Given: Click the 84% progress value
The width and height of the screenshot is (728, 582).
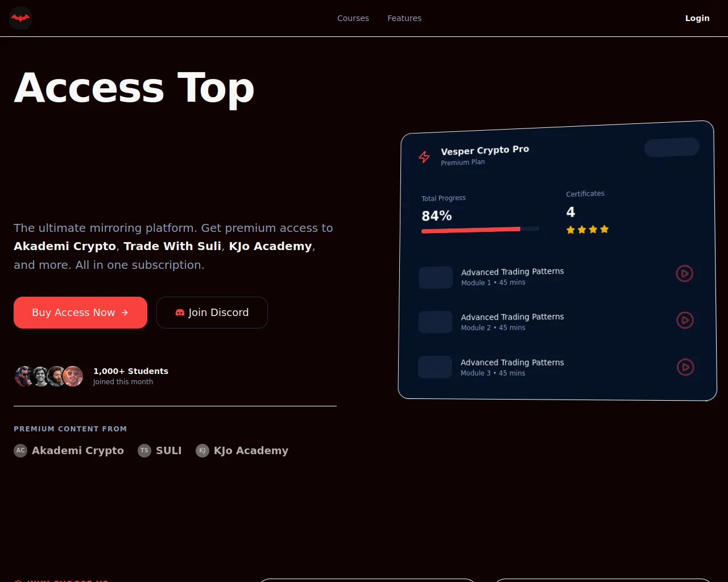Looking at the screenshot, I should 437,216.
